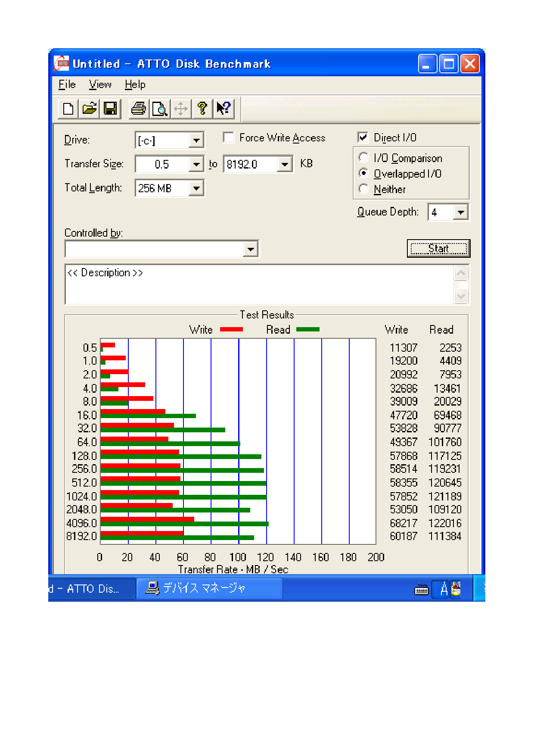
Task: Click the About question mark icon
Action: coord(202,109)
